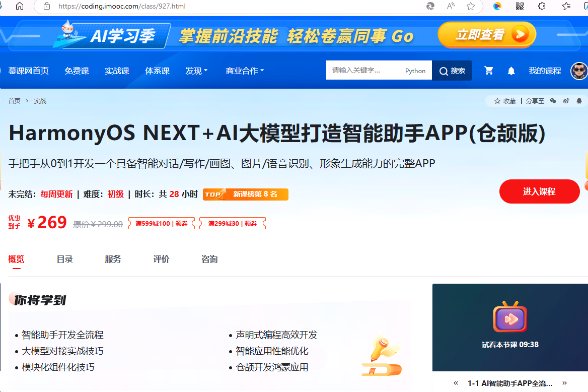
Task: Open the favorites list icon
Action: point(566,6)
